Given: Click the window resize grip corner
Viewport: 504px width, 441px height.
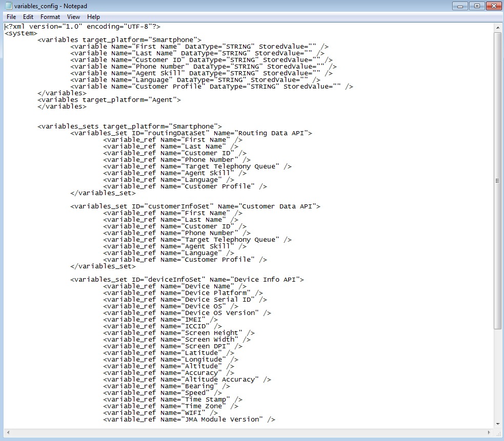Looking at the screenshot, I should [498, 433].
